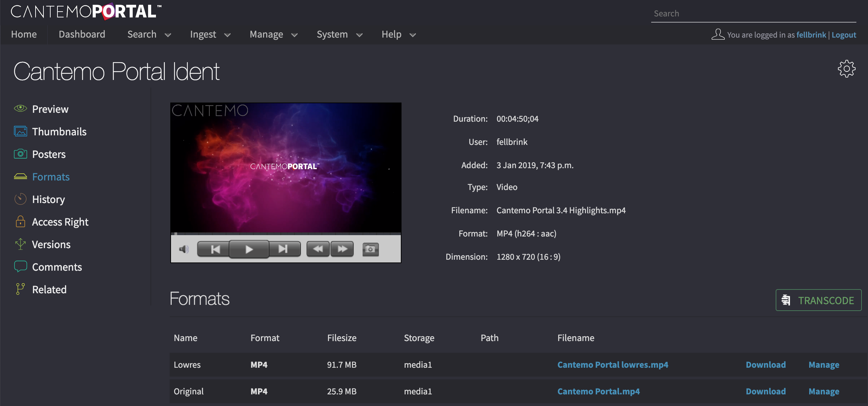Click the Thumbnails image icon

click(x=21, y=131)
